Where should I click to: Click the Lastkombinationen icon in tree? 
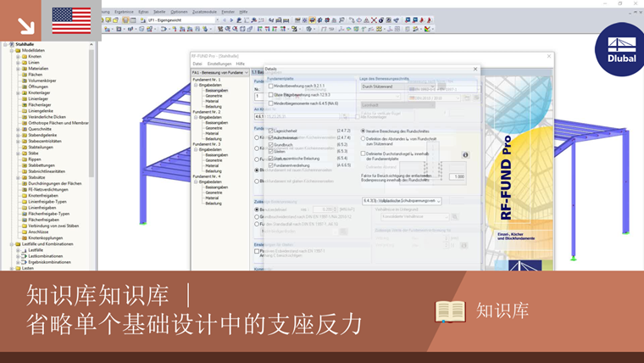25,256
